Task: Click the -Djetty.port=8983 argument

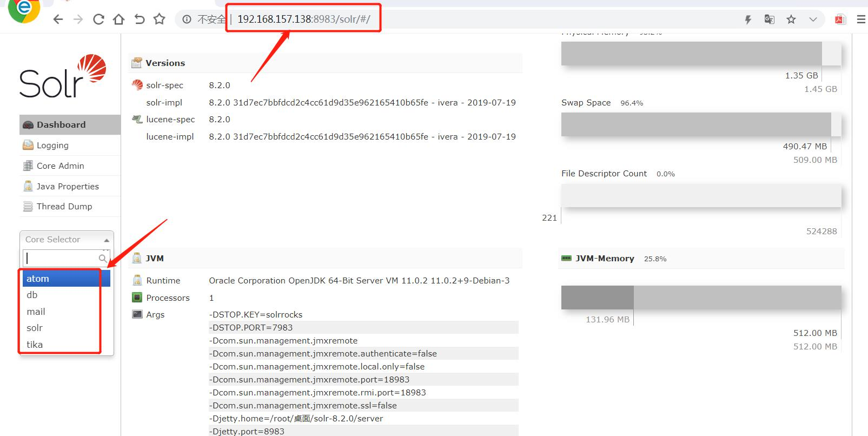Action: point(248,431)
